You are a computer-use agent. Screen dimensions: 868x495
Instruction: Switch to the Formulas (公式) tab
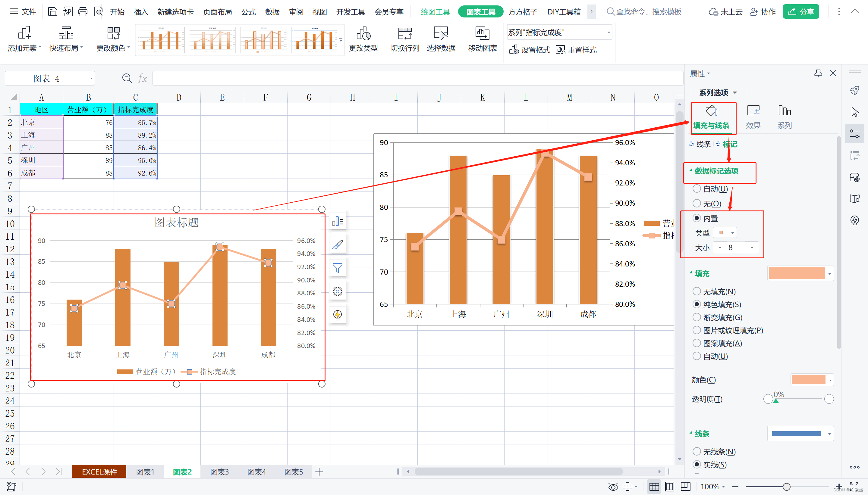pyautogui.click(x=248, y=12)
